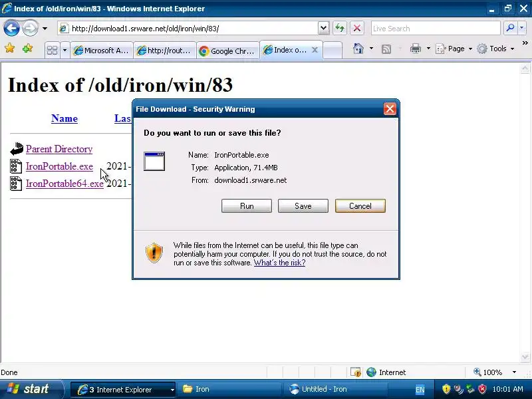
Task: Click the Home page icon
Action: (358, 49)
